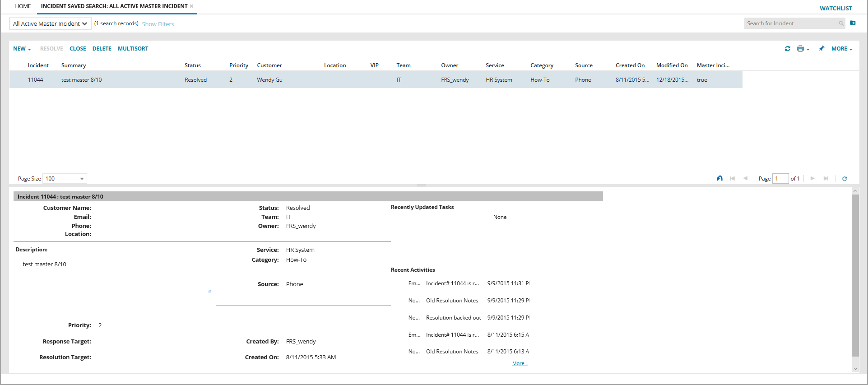Click the Show Filters link
The image size is (868, 385).
point(158,24)
